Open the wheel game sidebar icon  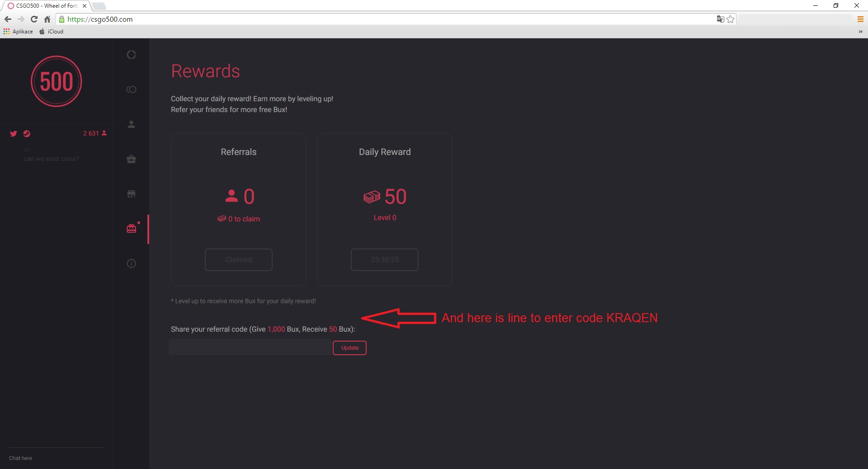[131, 55]
